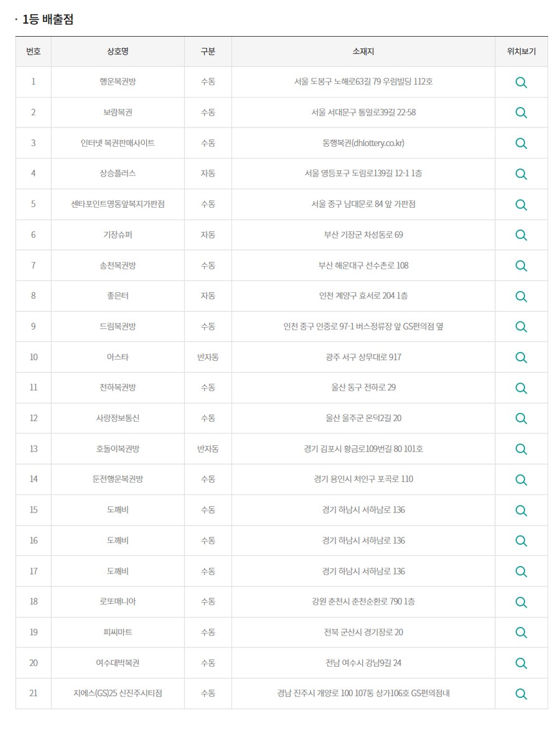Click the magnifier icon for 보람복권
The image size is (560, 737).
click(521, 113)
